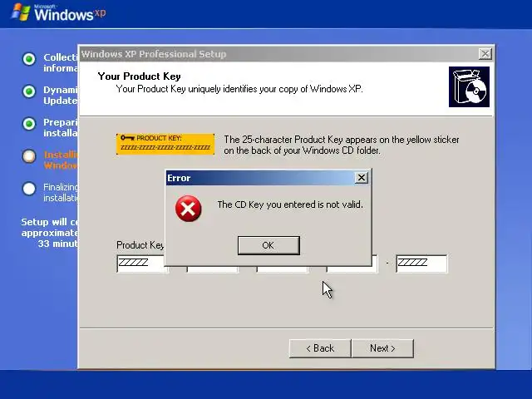The image size is (532, 399).
Task: Click the CD box icon in header
Action: coord(469,86)
